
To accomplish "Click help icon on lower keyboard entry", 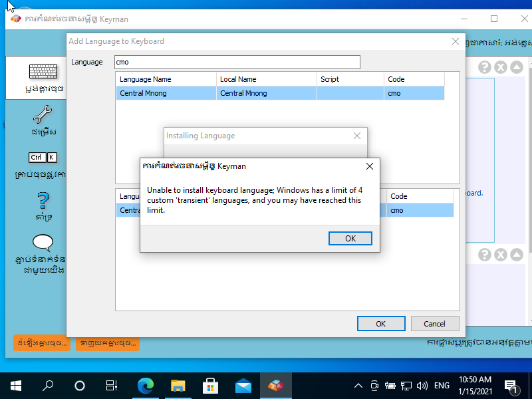I will [x=485, y=255].
